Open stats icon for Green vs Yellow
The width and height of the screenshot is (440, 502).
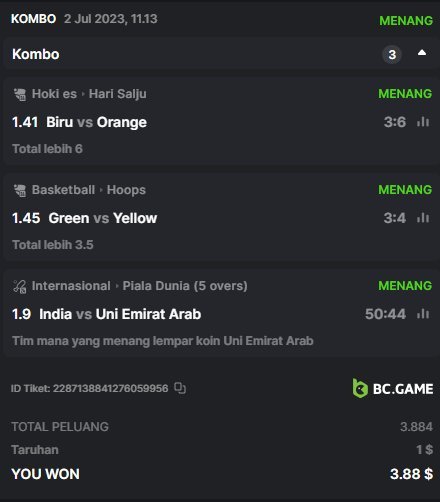[x=423, y=218]
